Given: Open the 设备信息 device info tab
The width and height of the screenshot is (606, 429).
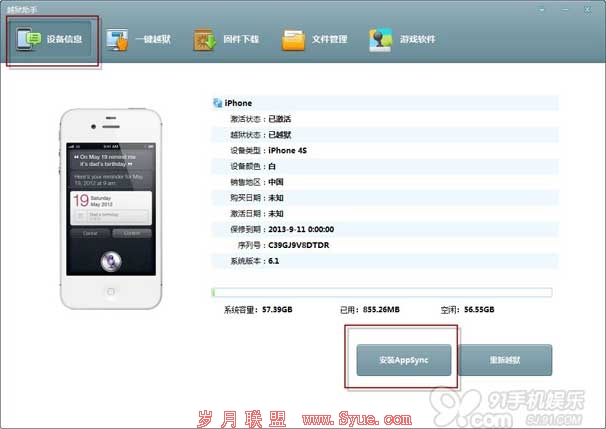Looking at the screenshot, I should coord(50,39).
